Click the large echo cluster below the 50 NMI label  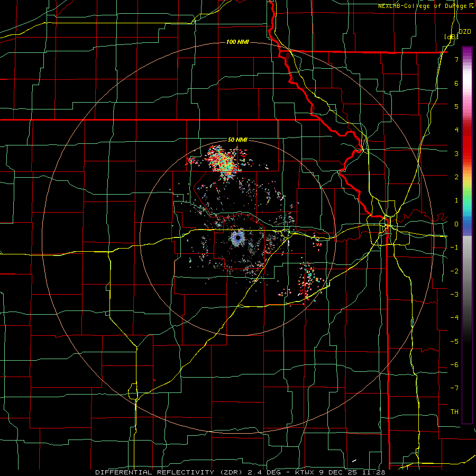(224, 161)
